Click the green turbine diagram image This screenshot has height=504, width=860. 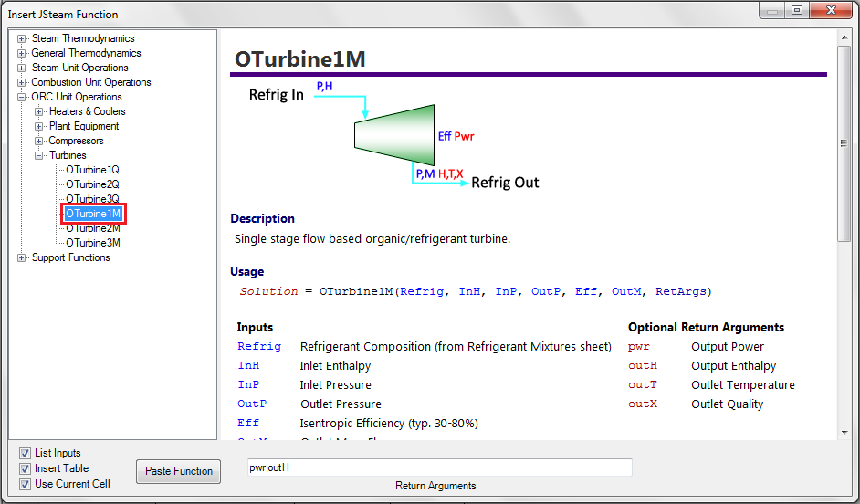(x=394, y=135)
